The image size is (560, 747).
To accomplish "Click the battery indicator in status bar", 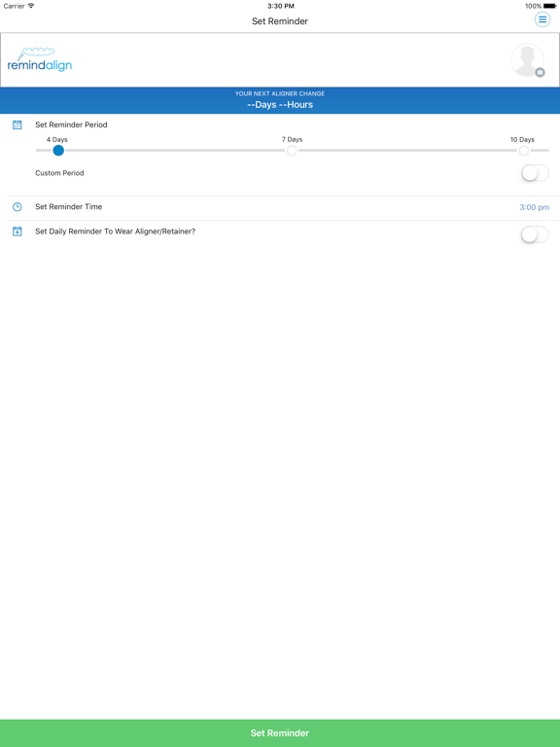I will point(549,6).
